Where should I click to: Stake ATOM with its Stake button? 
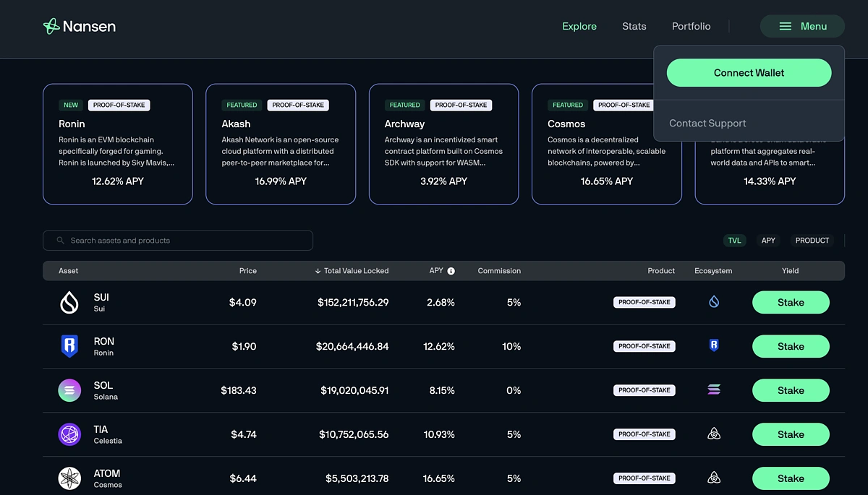pyautogui.click(x=791, y=478)
